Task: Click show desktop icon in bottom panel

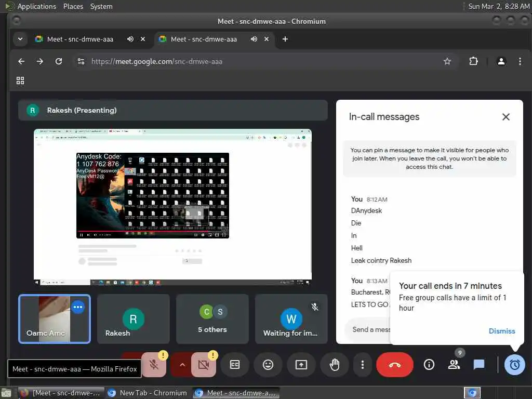Action: point(6,393)
